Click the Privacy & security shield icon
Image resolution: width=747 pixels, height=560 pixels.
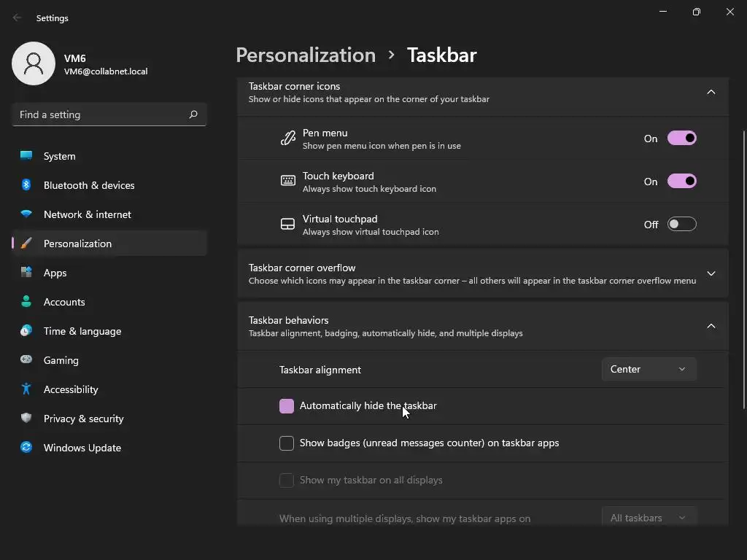click(26, 419)
